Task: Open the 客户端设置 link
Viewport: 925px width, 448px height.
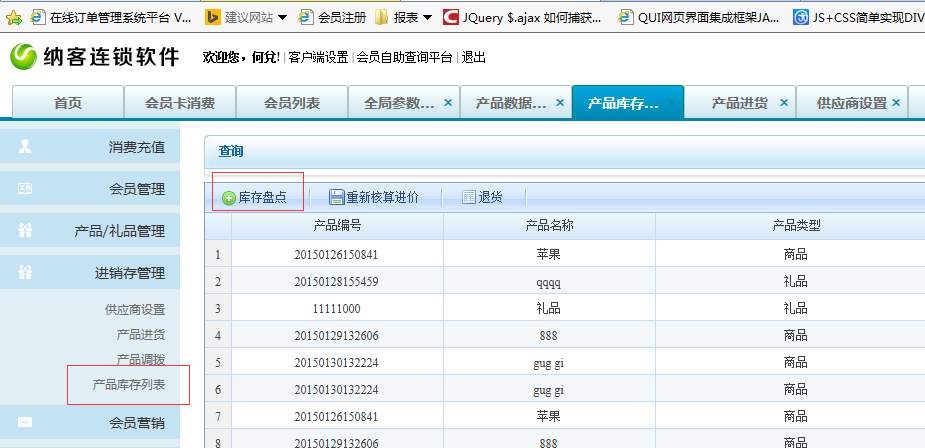Action: [318, 58]
